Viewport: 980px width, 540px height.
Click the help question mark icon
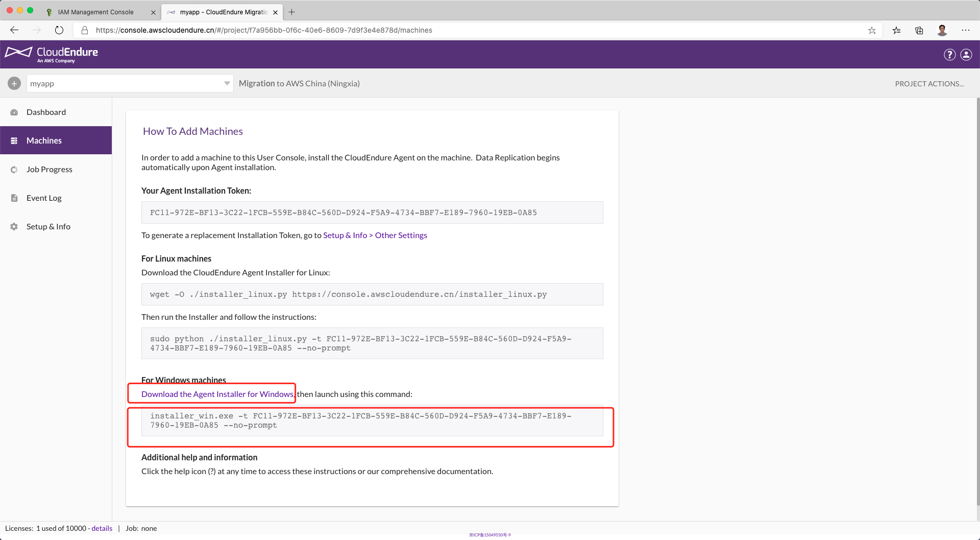949,55
